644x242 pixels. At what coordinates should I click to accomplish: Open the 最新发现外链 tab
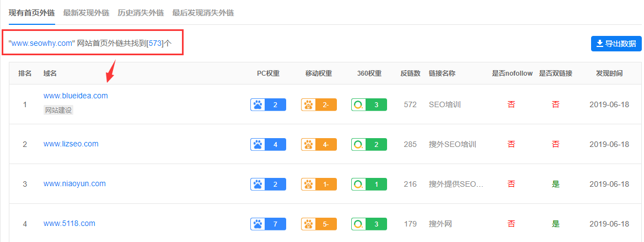click(x=86, y=13)
